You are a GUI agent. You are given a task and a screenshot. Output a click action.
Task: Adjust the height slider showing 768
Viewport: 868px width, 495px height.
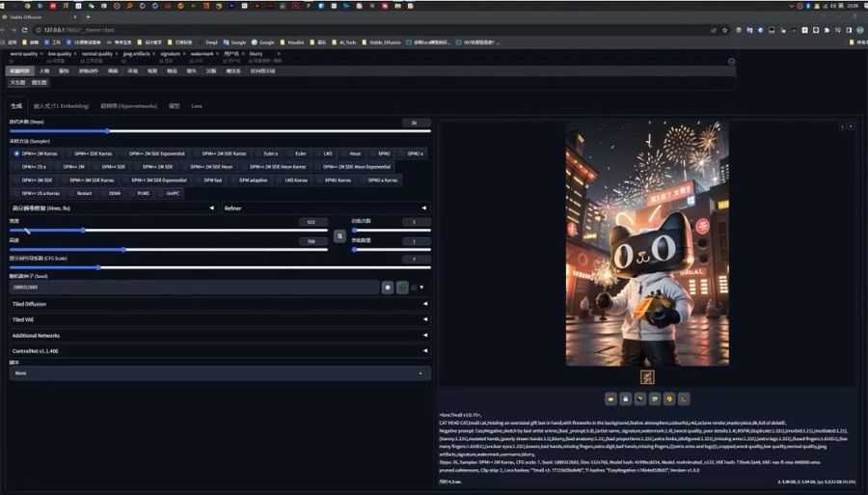168,250
